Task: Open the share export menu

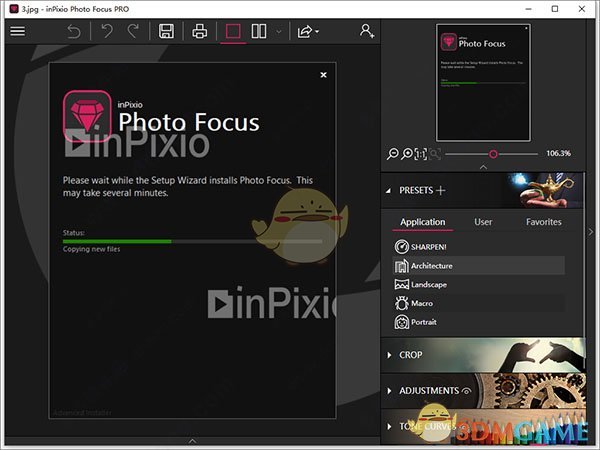Action: point(308,31)
